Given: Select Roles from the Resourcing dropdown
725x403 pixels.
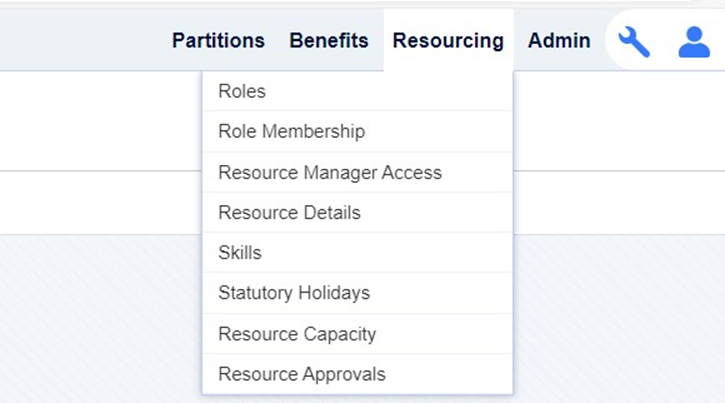Looking at the screenshot, I should point(357,91).
